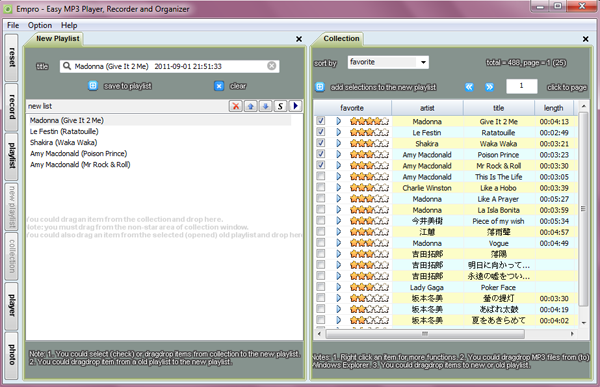This screenshot has height=387, width=600.
Task: Uncheck the Le Festin Ratatouille checkbox
Action: point(321,132)
